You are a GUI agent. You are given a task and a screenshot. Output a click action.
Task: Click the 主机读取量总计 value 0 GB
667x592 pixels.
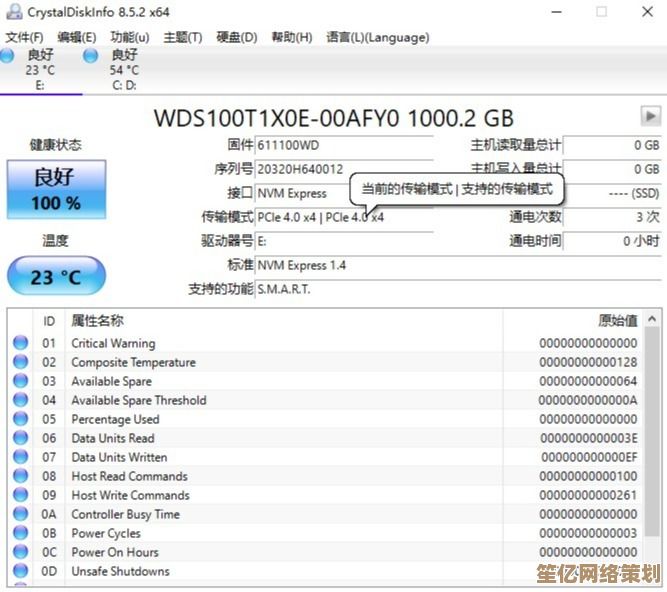pos(612,145)
